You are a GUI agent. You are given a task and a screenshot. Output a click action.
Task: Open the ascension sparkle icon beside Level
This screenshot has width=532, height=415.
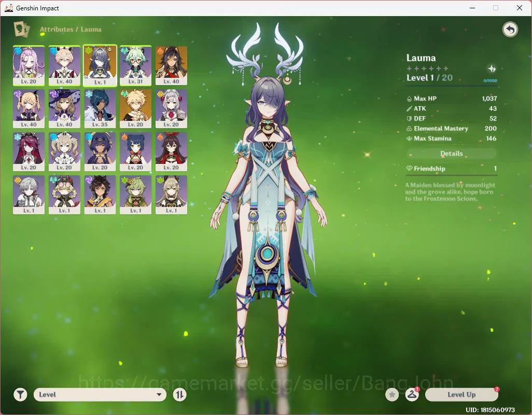(x=492, y=69)
